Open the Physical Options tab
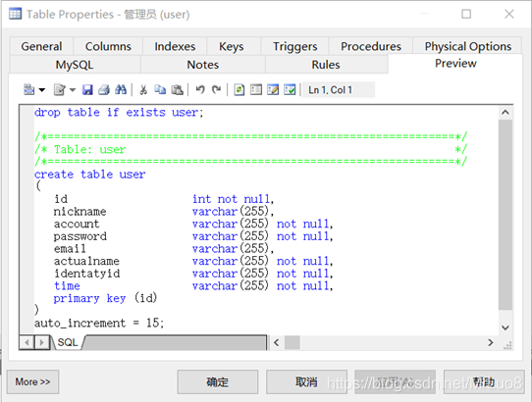The width and height of the screenshot is (532, 402). pos(467,46)
